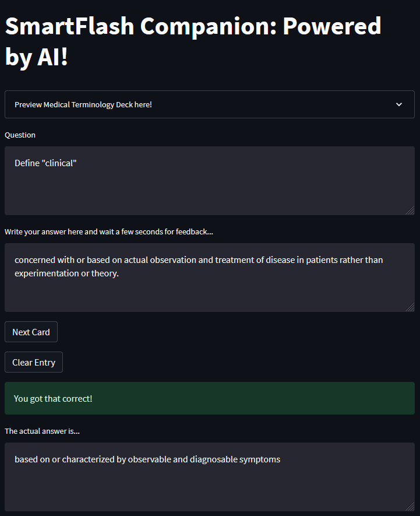The height and width of the screenshot is (516, 420).
Task: Click the SmartFlash Companion page heading
Action: [x=193, y=41]
